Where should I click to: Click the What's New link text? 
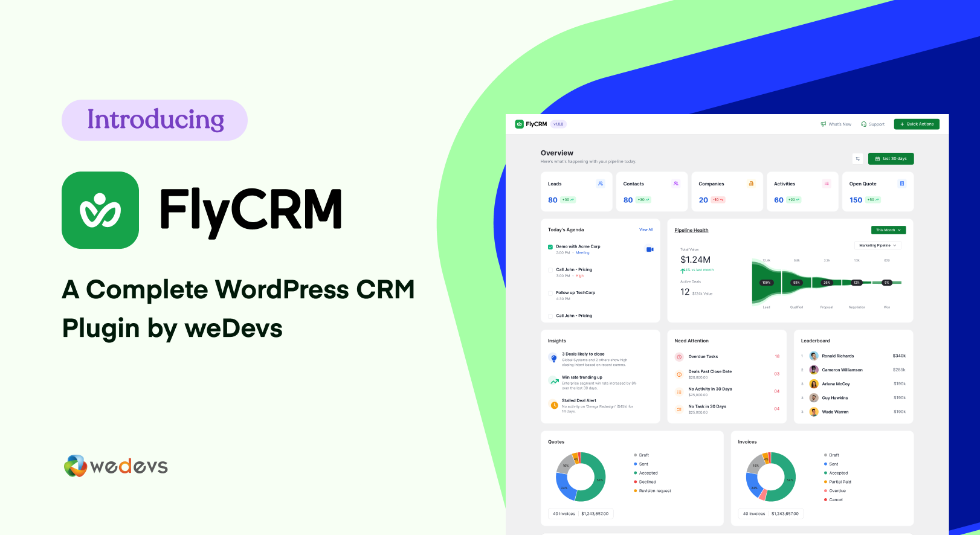click(840, 124)
